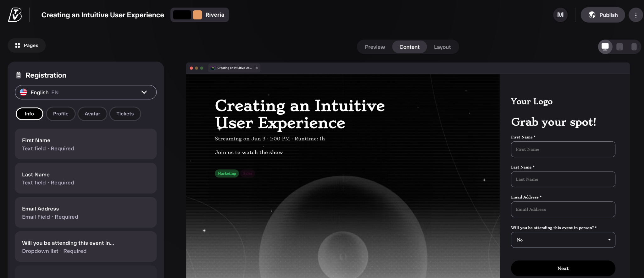The image size is (644, 278).
Task: Publish the event
Action: 603,15
